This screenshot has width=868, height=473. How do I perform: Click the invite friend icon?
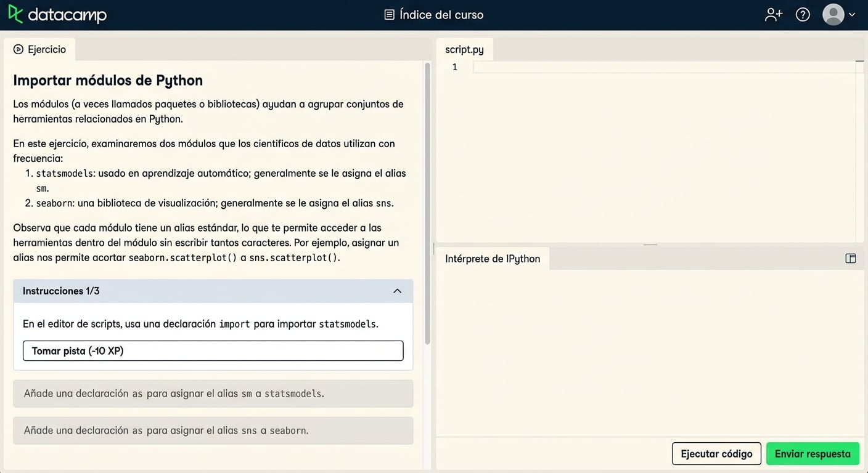(x=773, y=15)
